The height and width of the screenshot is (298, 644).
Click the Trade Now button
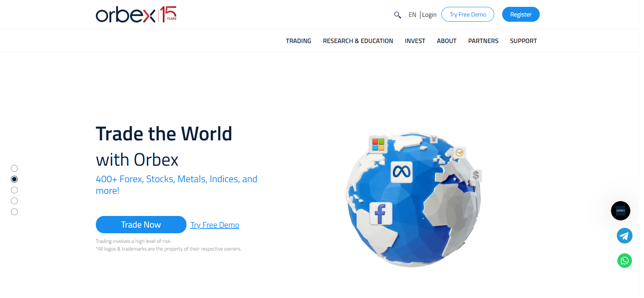pos(141,225)
